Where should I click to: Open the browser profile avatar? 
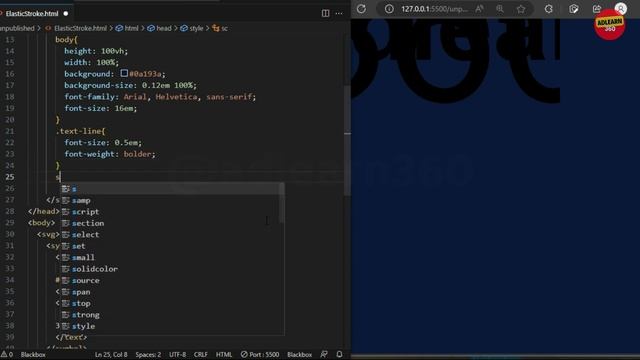pos(621,9)
